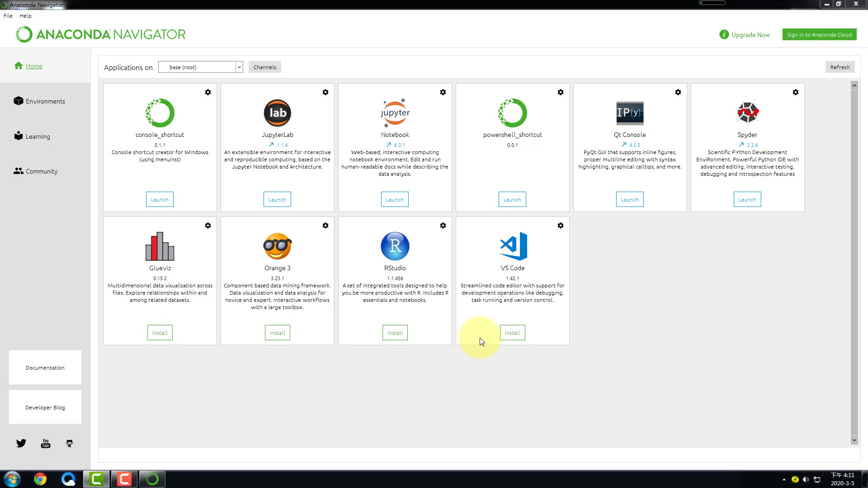The width and height of the screenshot is (868, 488).
Task: Click the scrollbar up arrow
Action: tap(854, 85)
